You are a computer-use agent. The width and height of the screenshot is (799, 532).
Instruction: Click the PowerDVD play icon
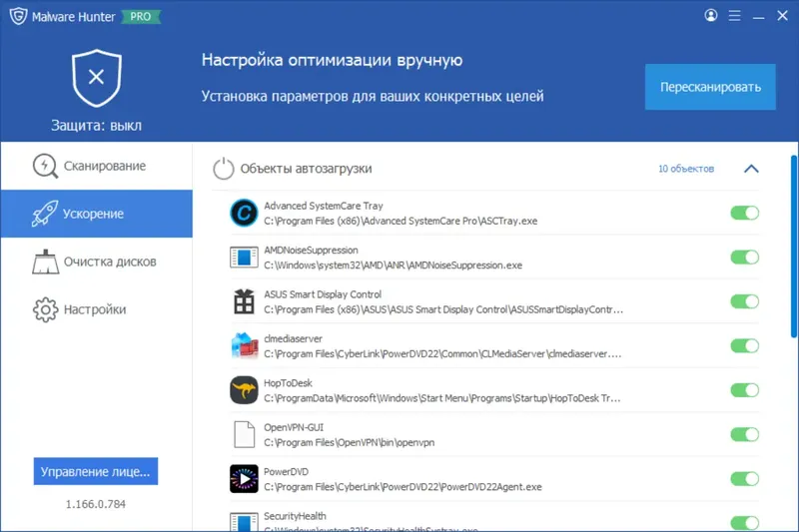[x=244, y=478]
